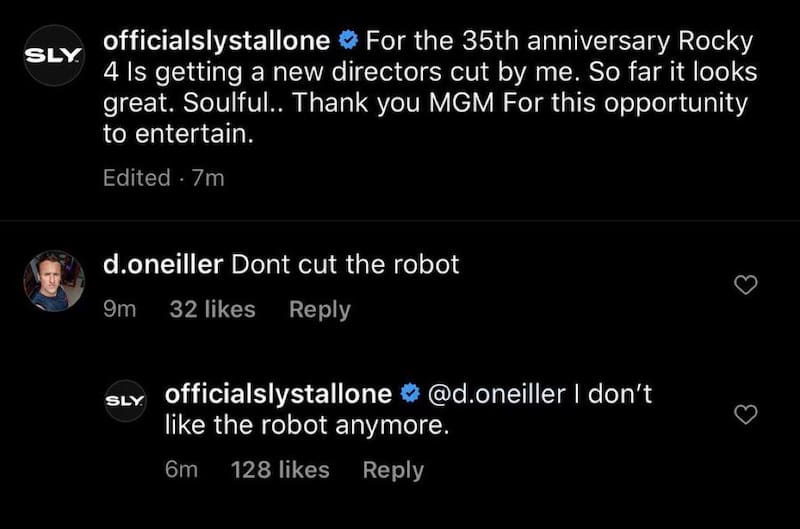Screen dimensions: 800x529
Task: Open the d.oneiller username link
Action: point(163,265)
